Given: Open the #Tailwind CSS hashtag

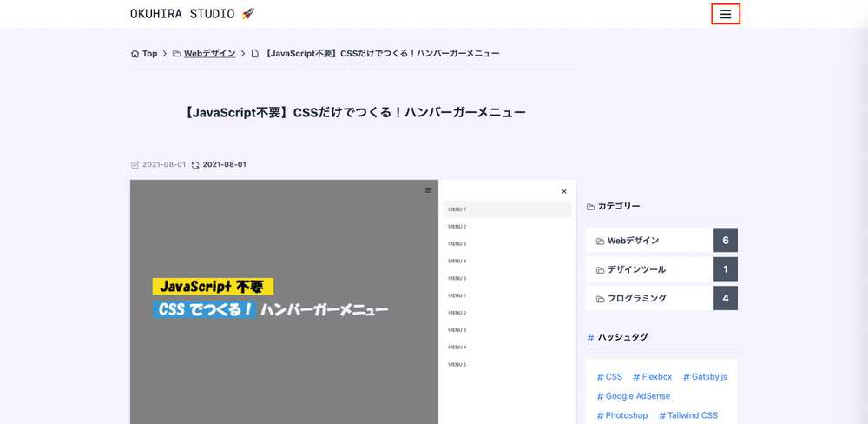Looking at the screenshot, I should (x=688, y=415).
